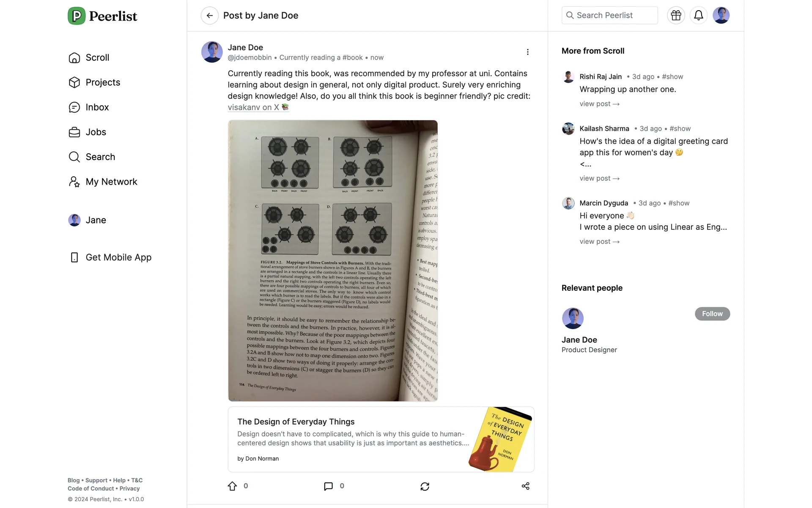
Task: Open the gift rewards icon
Action: coord(676,16)
